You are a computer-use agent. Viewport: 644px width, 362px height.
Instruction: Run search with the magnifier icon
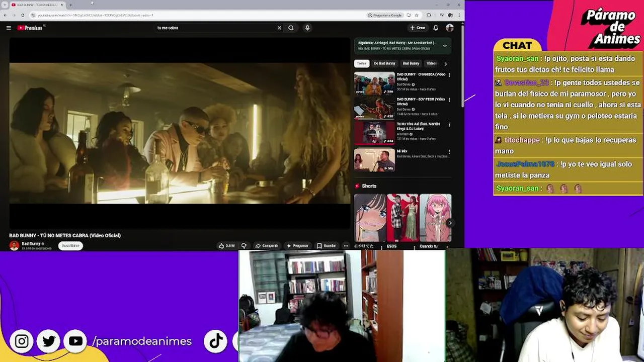point(291,28)
